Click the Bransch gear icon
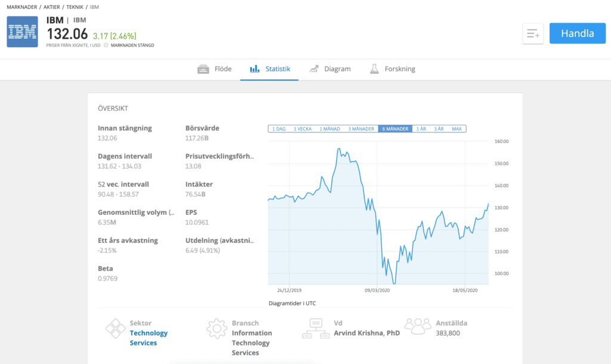This screenshot has width=611, height=364. coord(217,329)
